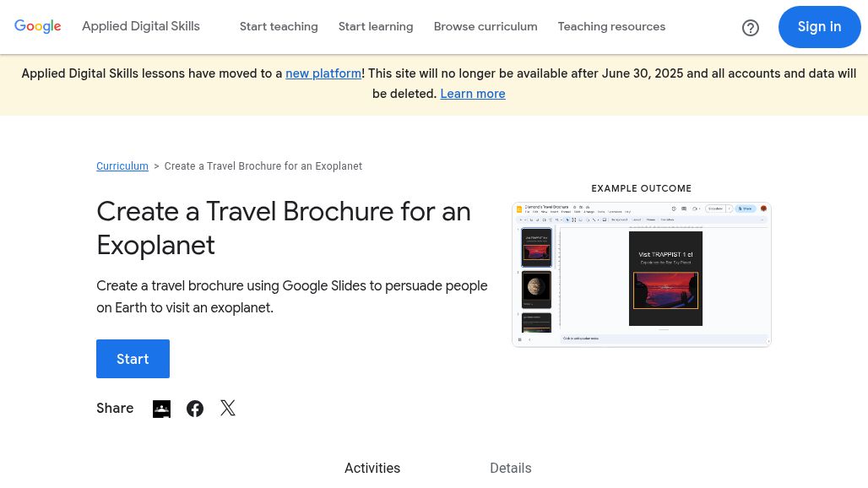Share on X icon
The image size is (868, 488).
pyautogui.click(x=227, y=409)
